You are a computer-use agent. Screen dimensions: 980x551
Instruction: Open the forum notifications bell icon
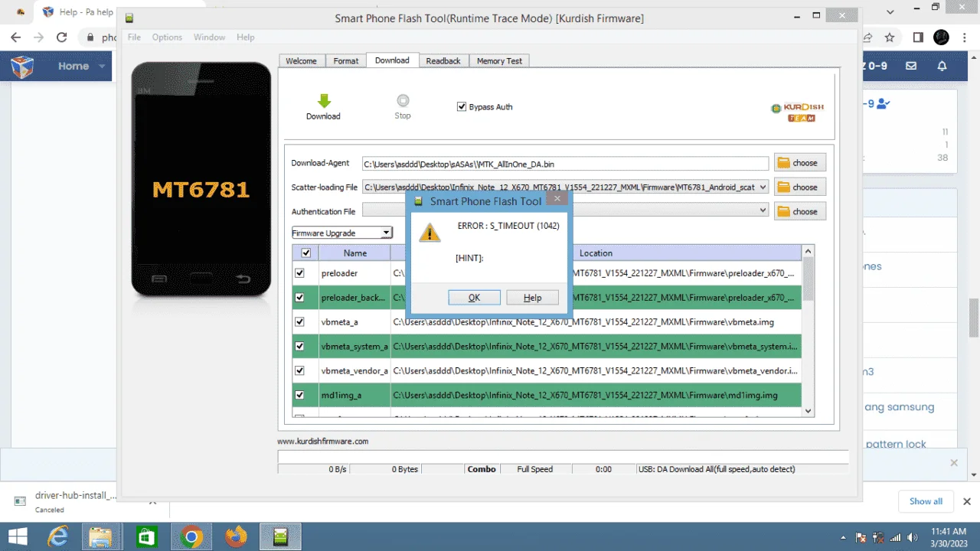pyautogui.click(x=942, y=66)
